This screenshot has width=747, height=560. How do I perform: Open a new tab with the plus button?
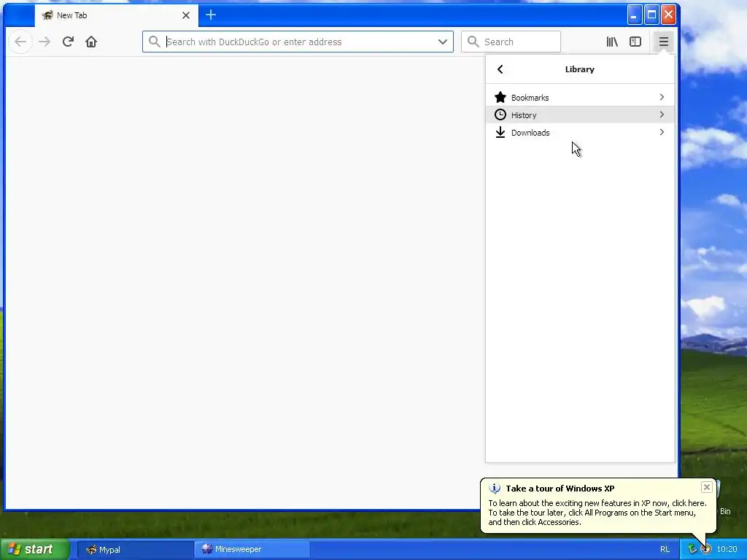click(x=211, y=15)
